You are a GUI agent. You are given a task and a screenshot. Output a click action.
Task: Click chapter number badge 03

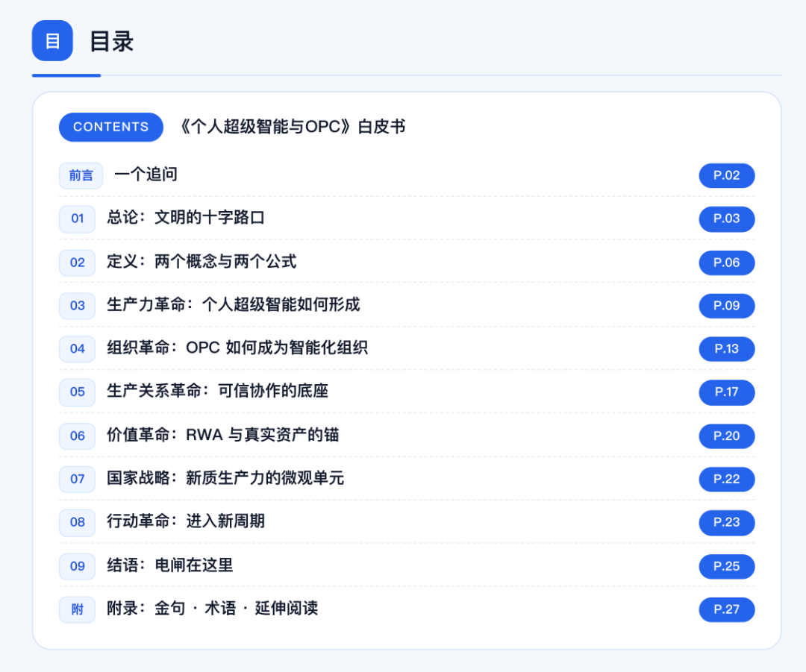pos(77,306)
